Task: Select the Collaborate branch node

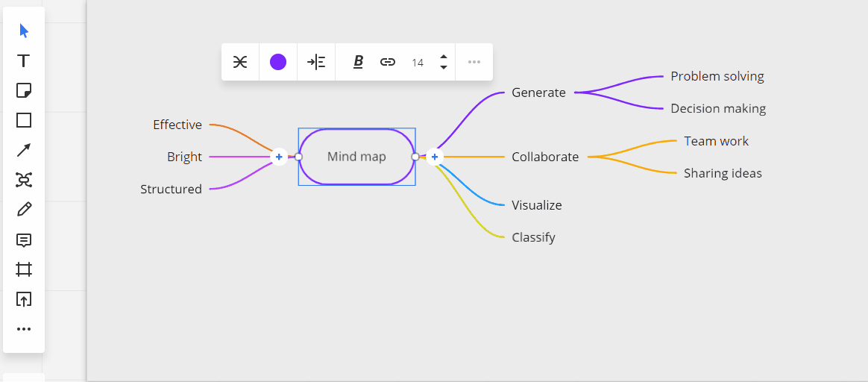Action: pos(545,157)
